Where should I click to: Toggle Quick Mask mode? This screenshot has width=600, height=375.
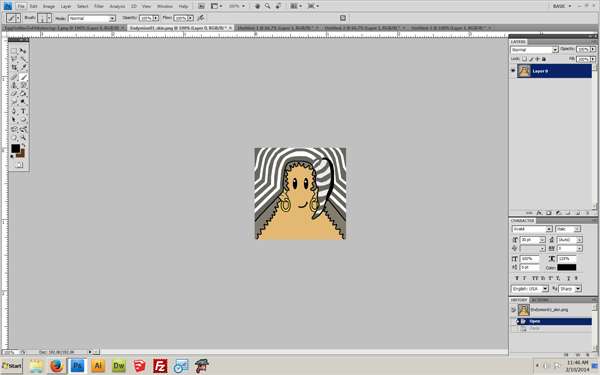point(19,165)
